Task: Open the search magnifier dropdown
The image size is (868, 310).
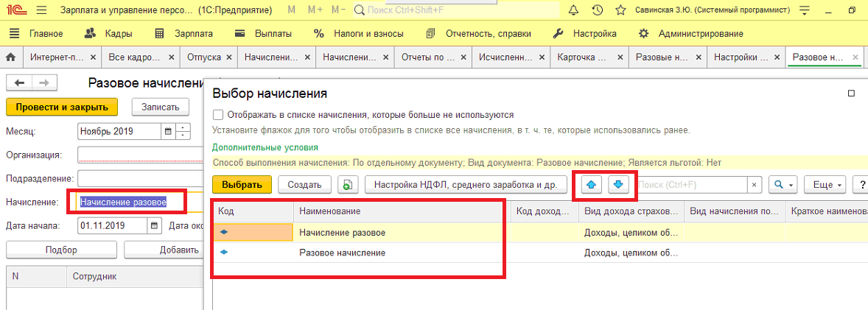Action: click(x=784, y=184)
